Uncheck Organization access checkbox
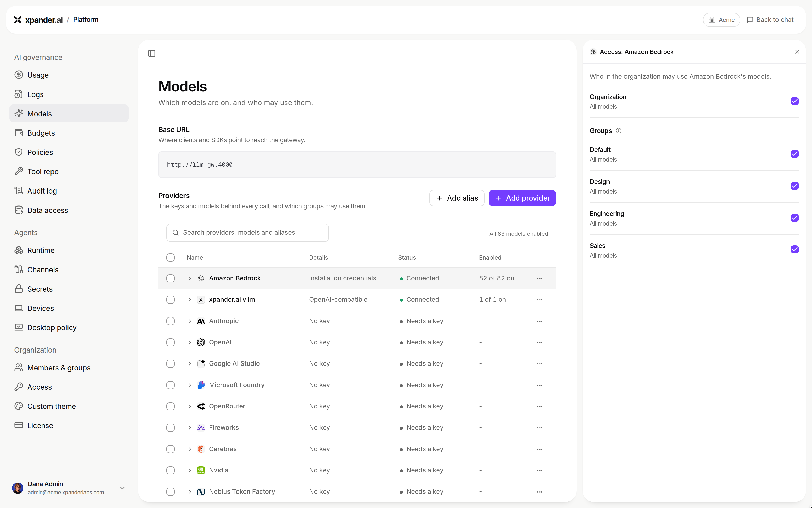This screenshot has height=508, width=812. (794, 101)
